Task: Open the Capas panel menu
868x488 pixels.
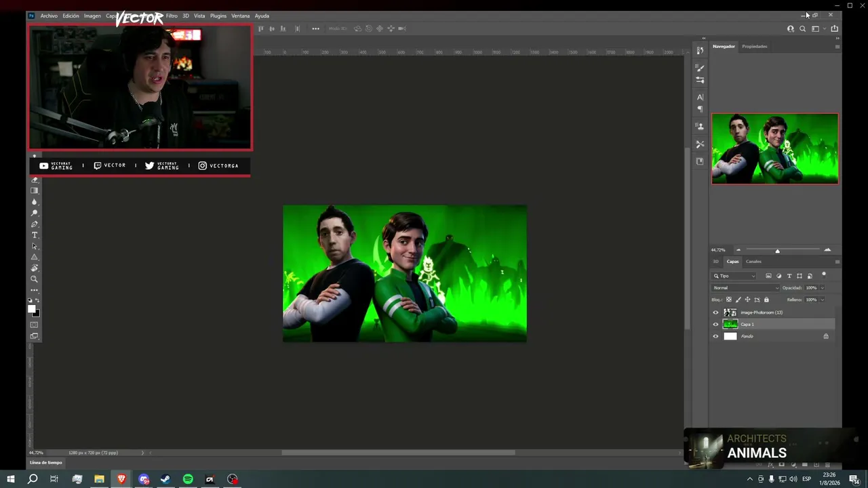Action: click(837, 262)
